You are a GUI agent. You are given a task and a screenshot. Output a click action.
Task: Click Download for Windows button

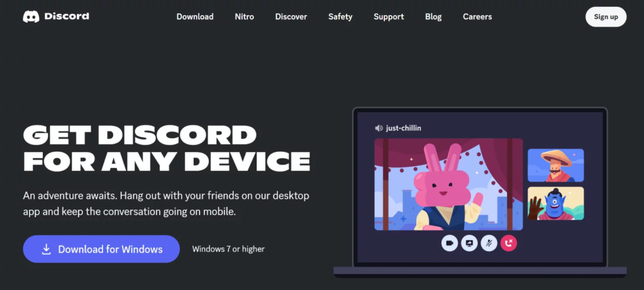click(x=101, y=249)
